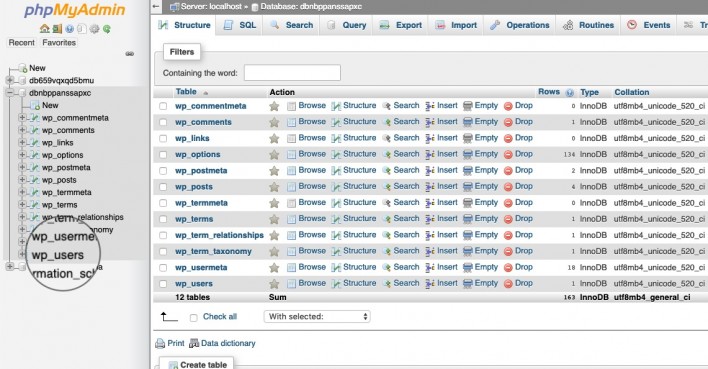Check the wp_posts row checkbox
This screenshot has width=708, height=369.
tap(163, 187)
